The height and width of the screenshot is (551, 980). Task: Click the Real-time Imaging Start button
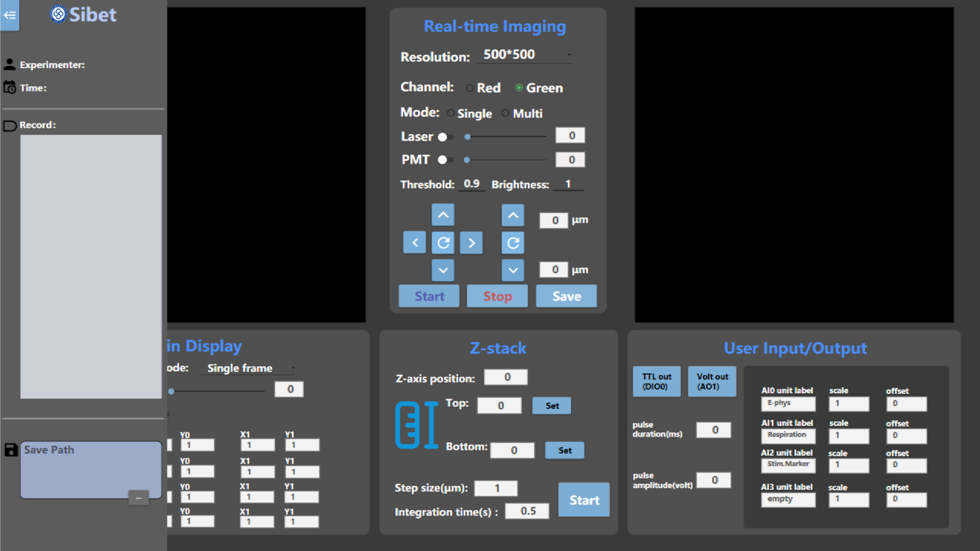[429, 296]
